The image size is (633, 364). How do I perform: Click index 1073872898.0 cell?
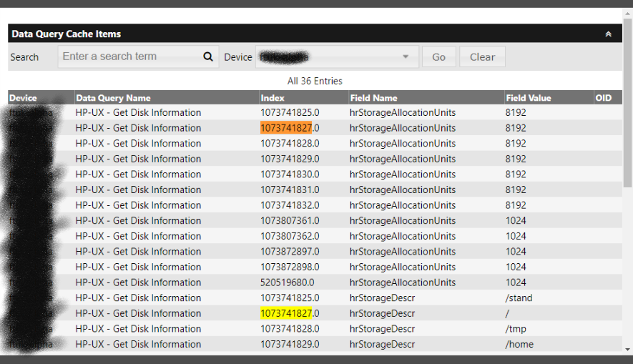[290, 267]
